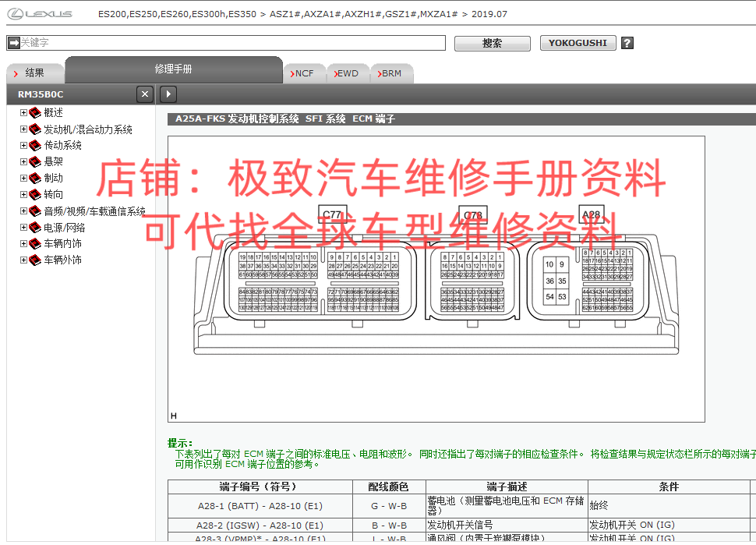Click the 端子描述 column header
The width and height of the screenshot is (756, 545).
tap(507, 487)
